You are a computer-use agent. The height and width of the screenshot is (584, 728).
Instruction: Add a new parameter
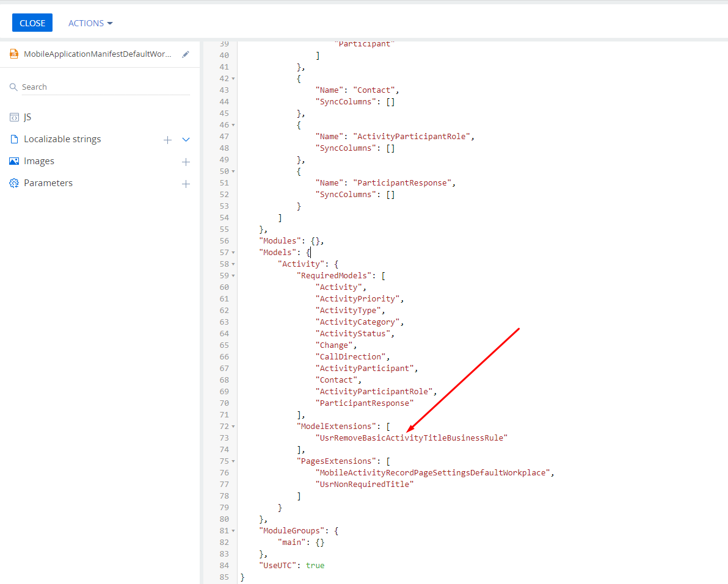[x=186, y=184]
